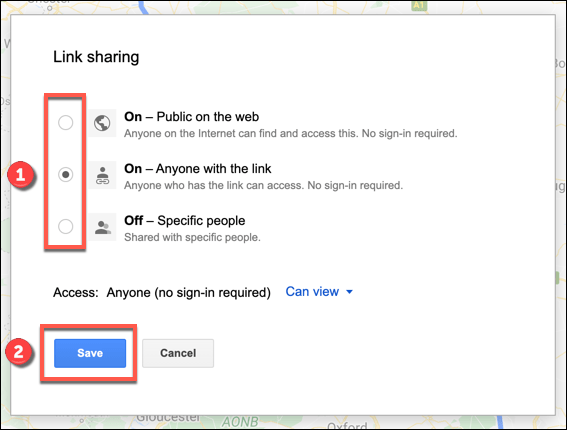Click the Shared with specific people description
The height and width of the screenshot is (430, 567).
192,237
